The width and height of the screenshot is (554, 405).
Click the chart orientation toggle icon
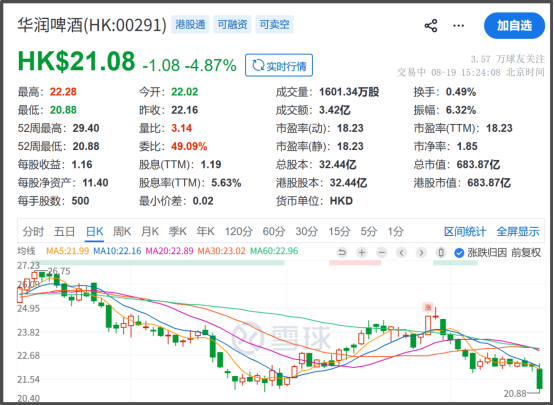click(x=441, y=252)
